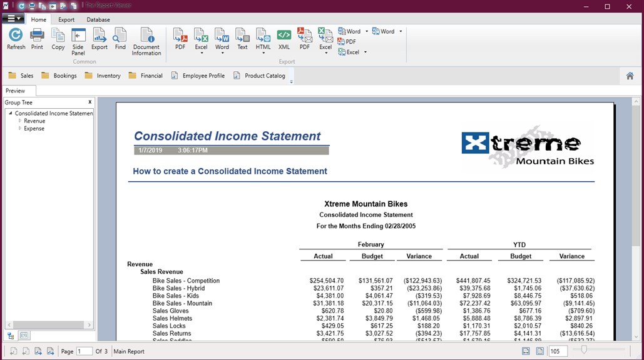The image size is (644, 360).
Task: Open the favorites bar overflow arrow
Action: (291, 82)
